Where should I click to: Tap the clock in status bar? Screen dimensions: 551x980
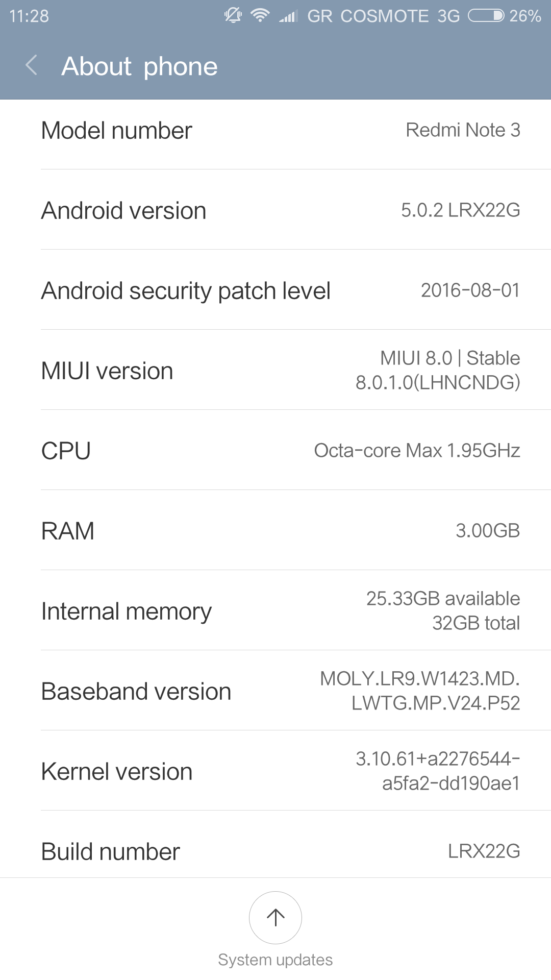click(29, 16)
